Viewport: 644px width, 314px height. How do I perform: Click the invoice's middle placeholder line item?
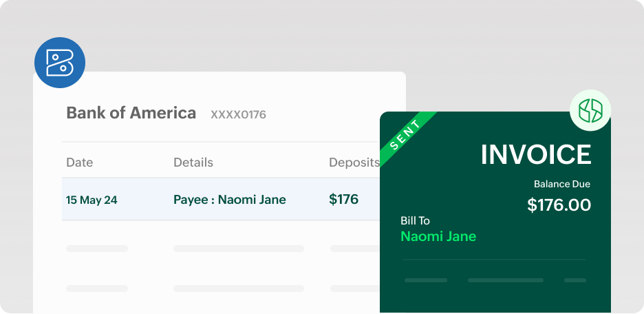pos(505,280)
